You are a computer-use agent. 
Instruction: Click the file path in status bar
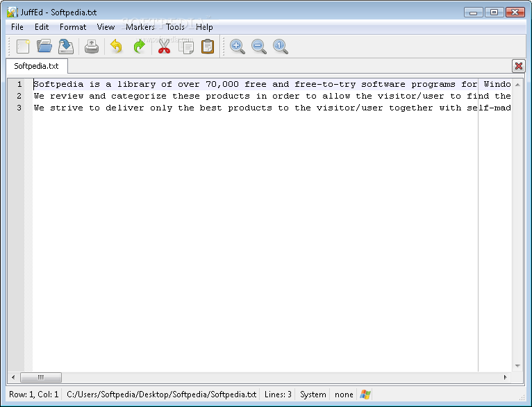(x=162, y=394)
